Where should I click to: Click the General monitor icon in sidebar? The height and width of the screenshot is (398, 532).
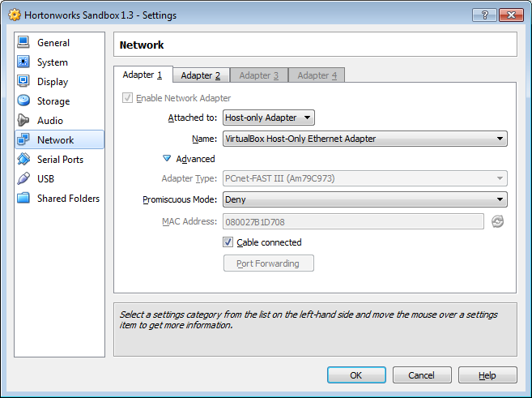(23, 42)
